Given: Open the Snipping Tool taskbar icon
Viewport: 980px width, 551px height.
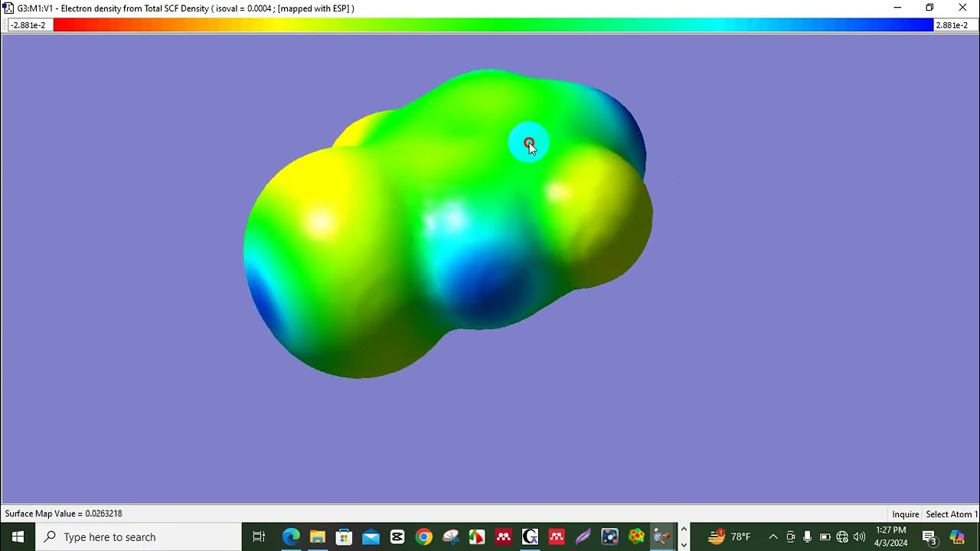Looking at the screenshot, I should pyautogui.click(x=450, y=537).
